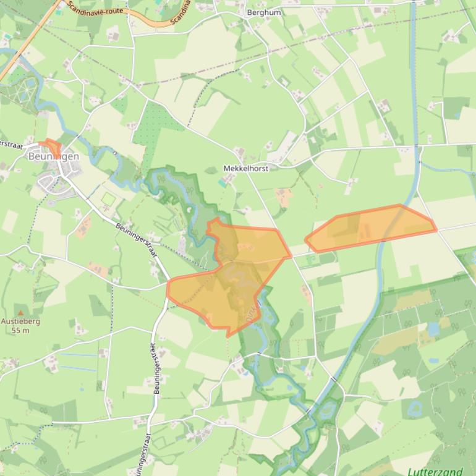Screen dimensions: 476x476
Task: Click the Berghum place name
Action: (x=264, y=12)
